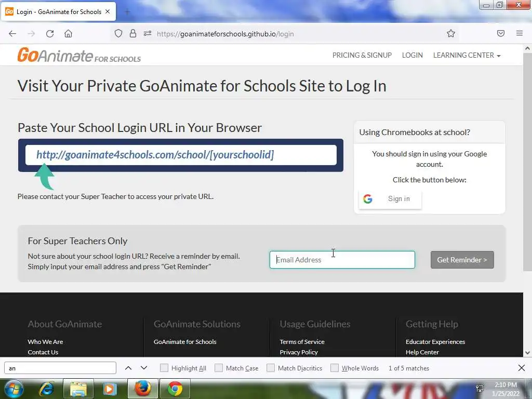Launch Internet Explorer from the taskbar
The height and width of the screenshot is (399, 532).
pos(46,389)
